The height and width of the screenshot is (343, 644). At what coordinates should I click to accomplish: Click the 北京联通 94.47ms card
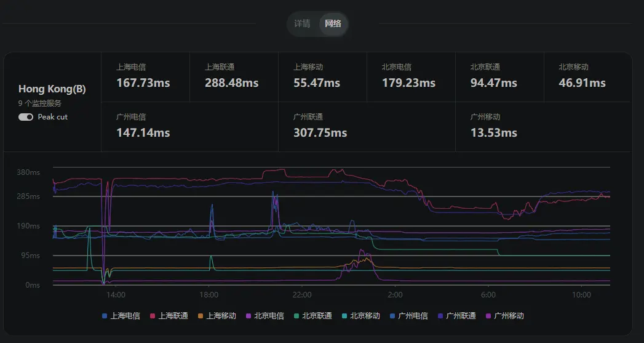499,76
